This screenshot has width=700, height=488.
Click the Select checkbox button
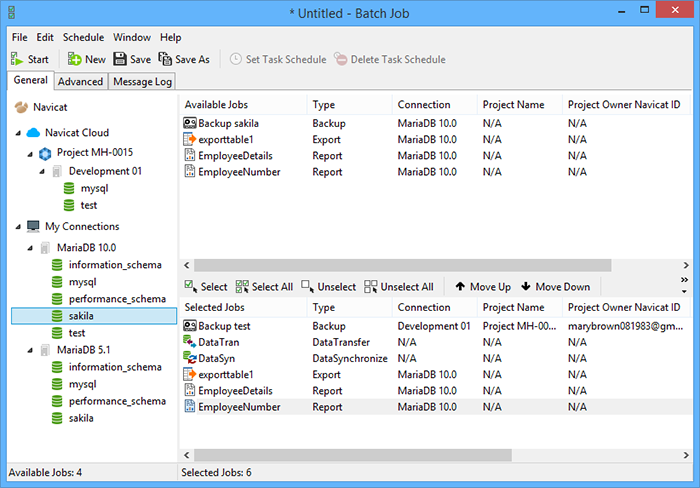(191, 286)
